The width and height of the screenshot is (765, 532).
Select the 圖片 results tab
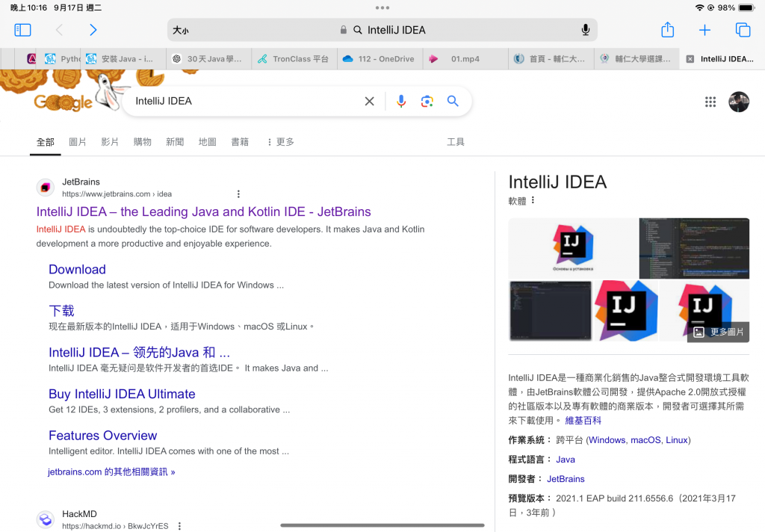[78, 142]
